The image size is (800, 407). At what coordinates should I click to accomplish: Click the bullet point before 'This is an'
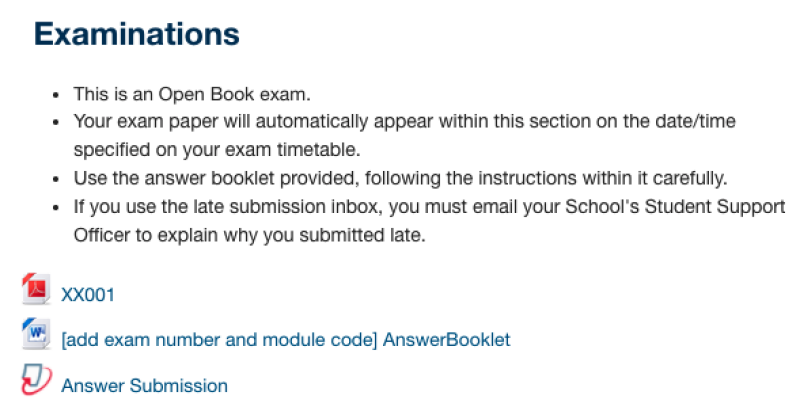pos(56,95)
